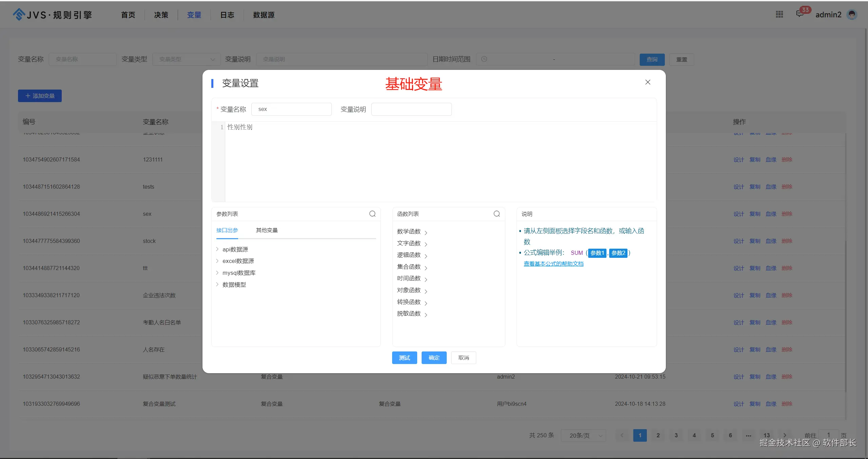Click the search icon in 参数列表 panel
This screenshot has width=868, height=459.
[x=372, y=214]
